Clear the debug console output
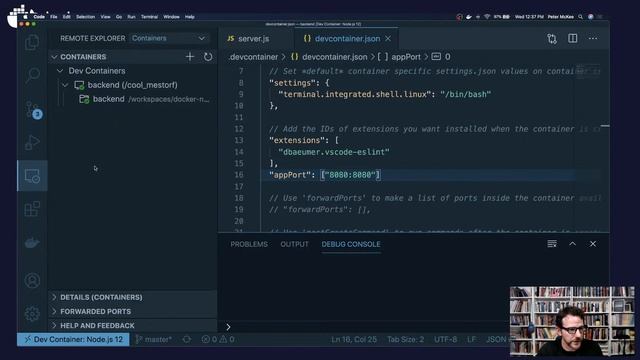Image resolution: width=640 pixels, height=360 pixels. (552, 244)
